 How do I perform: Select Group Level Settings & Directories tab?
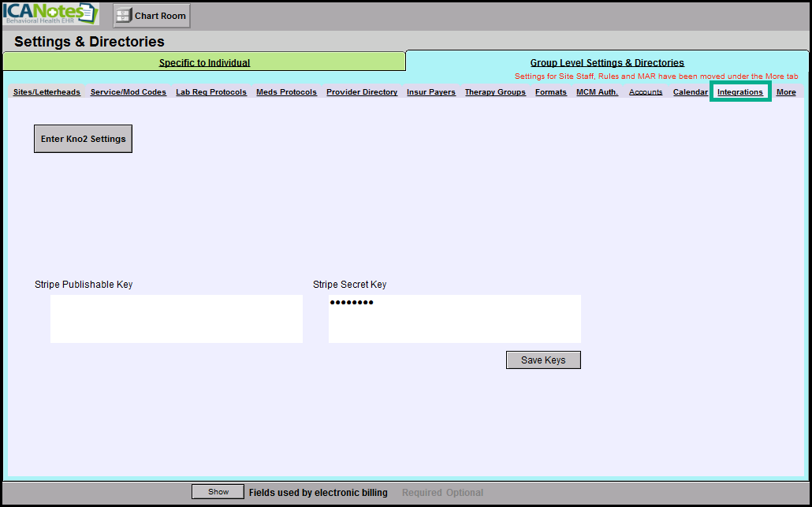click(606, 62)
